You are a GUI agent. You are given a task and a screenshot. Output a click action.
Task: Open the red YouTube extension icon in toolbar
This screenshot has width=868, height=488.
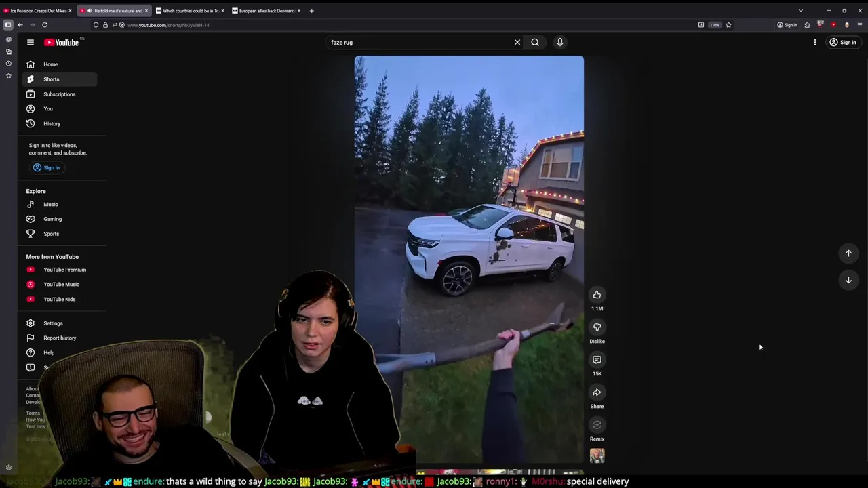[x=833, y=25]
